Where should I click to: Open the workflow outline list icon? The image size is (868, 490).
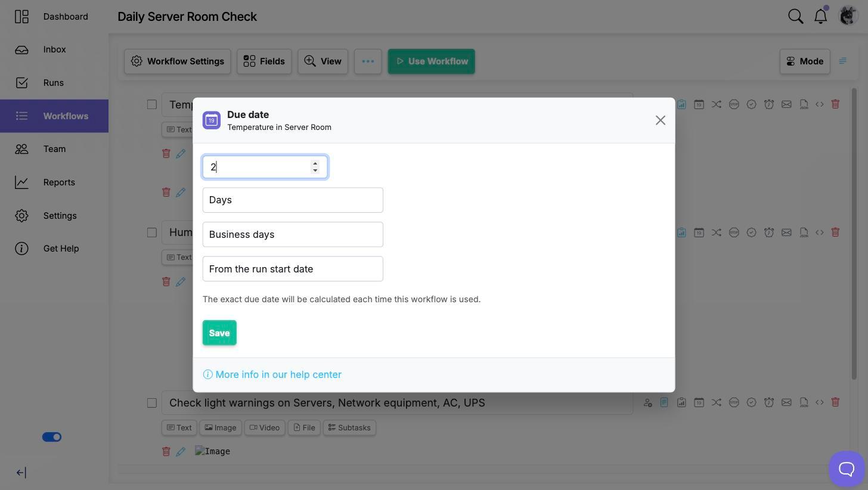843,61
